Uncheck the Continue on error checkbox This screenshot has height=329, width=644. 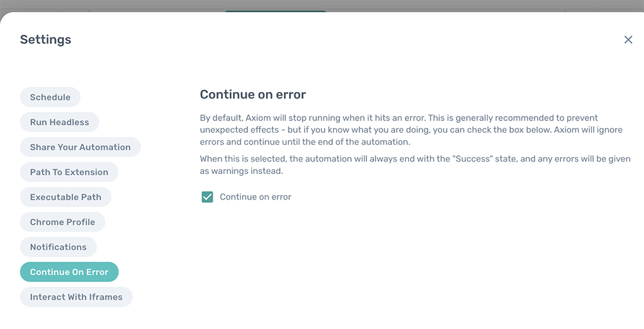pyautogui.click(x=207, y=197)
